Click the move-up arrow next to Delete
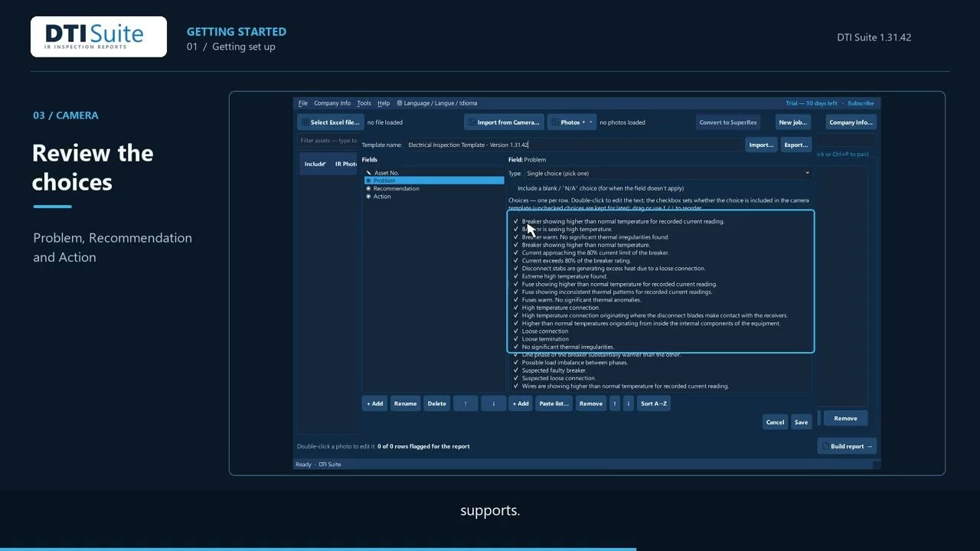 pos(465,403)
